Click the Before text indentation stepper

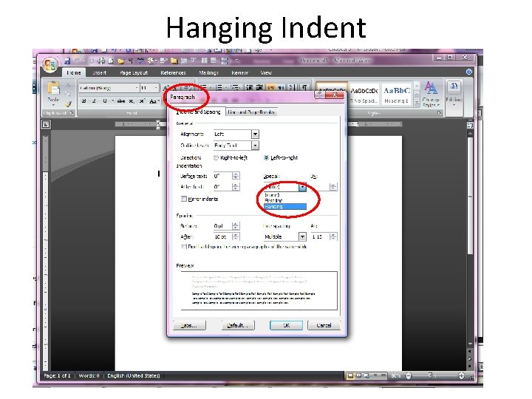pos(236,176)
